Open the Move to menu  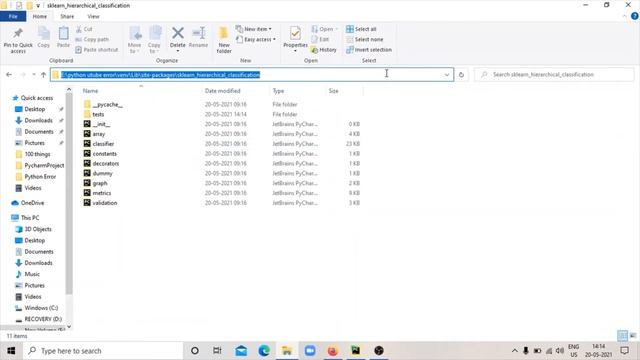click(x=134, y=40)
